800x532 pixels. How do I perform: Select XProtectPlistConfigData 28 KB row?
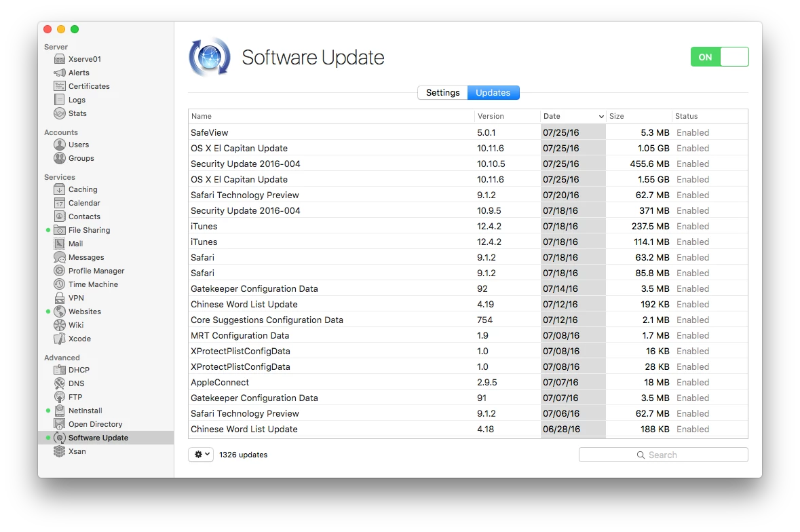point(468,366)
